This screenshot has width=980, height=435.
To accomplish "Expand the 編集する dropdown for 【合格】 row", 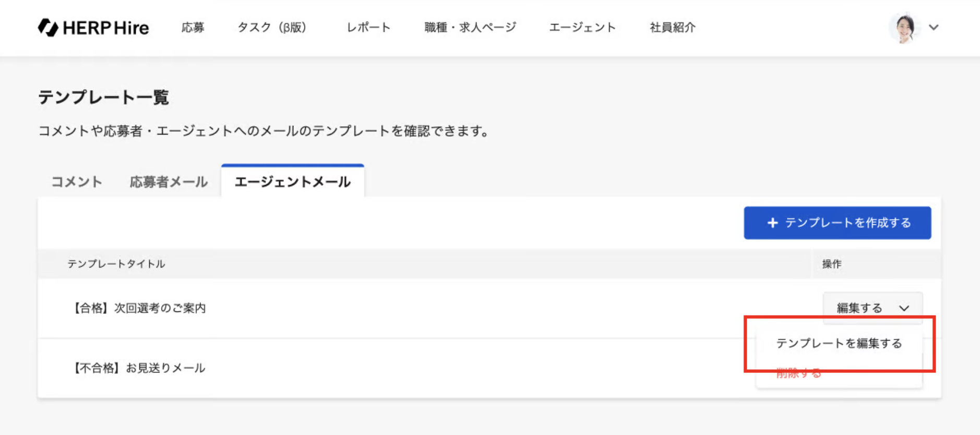I will tap(872, 308).
